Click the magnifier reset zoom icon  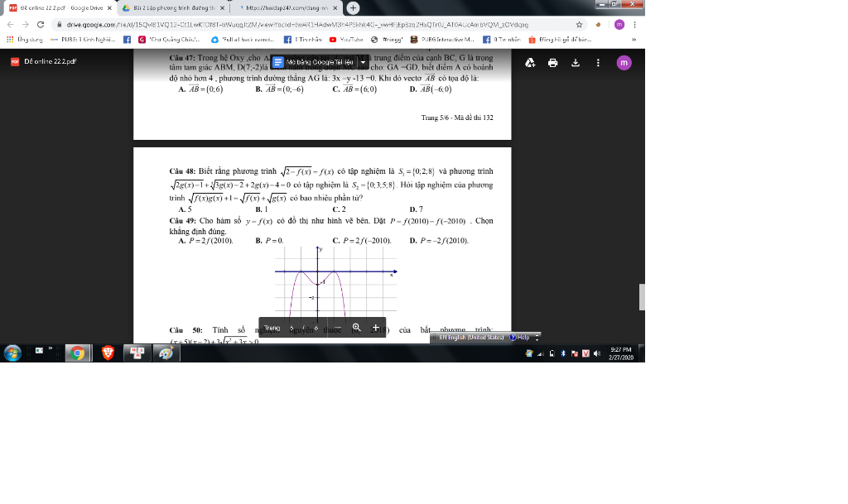pyautogui.click(x=356, y=328)
